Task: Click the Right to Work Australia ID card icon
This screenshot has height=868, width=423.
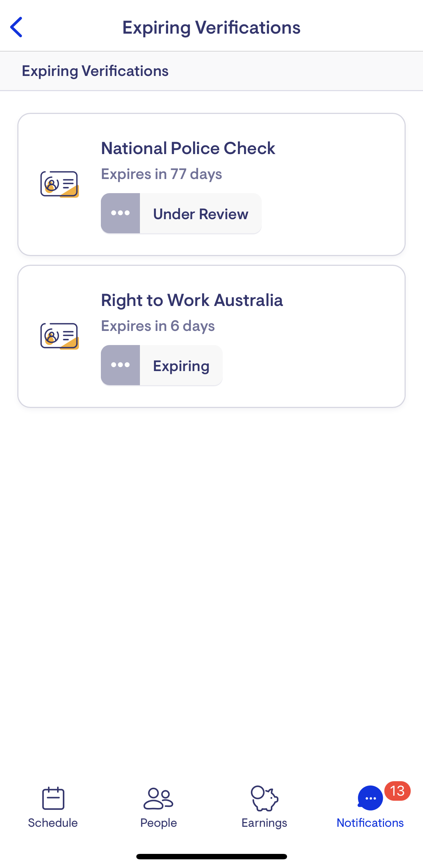Action: [x=60, y=336]
